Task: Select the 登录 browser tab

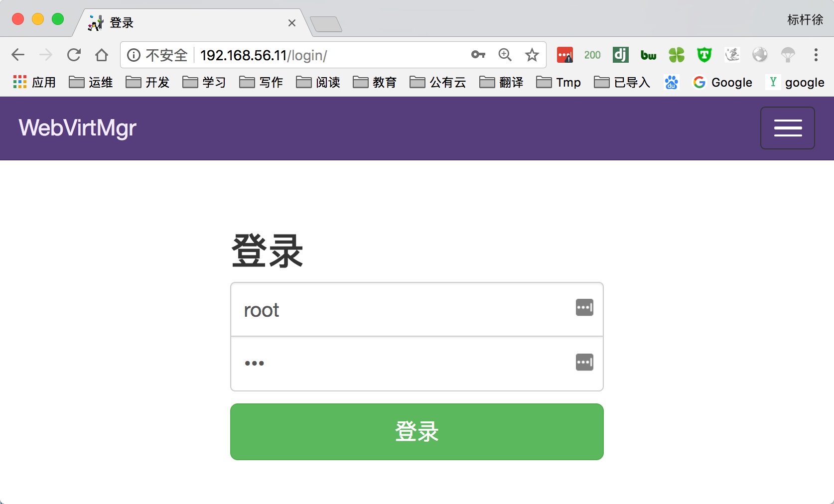Action: (x=192, y=23)
